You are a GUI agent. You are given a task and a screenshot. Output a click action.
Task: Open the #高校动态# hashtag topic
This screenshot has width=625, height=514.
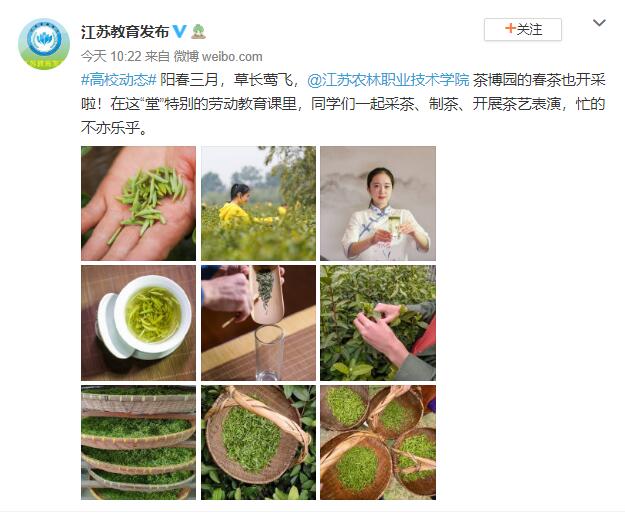(118, 80)
